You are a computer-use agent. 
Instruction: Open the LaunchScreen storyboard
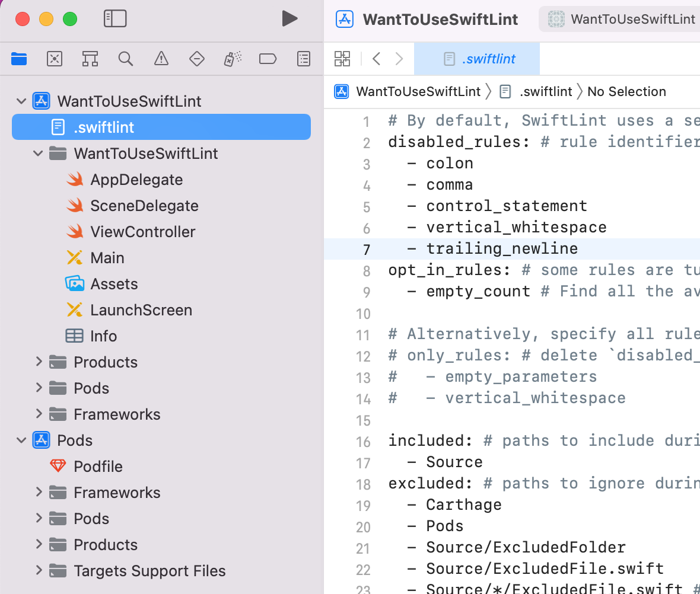[x=141, y=310]
